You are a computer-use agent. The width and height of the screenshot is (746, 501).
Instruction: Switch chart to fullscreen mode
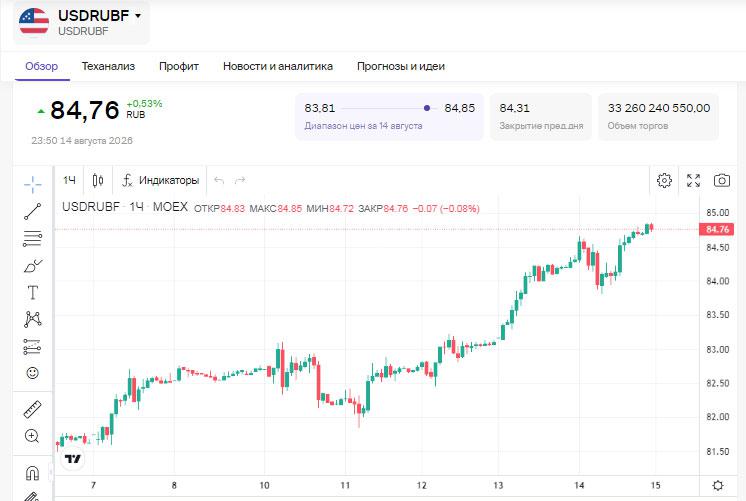[x=693, y=180]
